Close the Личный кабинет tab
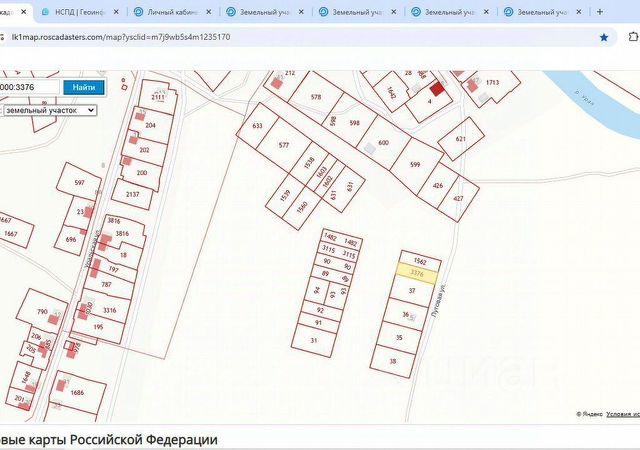This screenshot has width=640, height=450. pos(209,12)
